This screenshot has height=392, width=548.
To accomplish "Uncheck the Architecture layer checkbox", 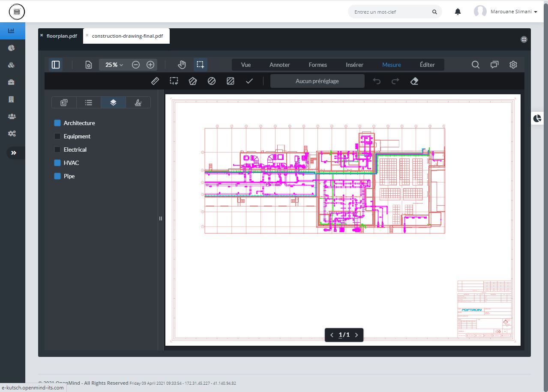I will click(57, 123).
